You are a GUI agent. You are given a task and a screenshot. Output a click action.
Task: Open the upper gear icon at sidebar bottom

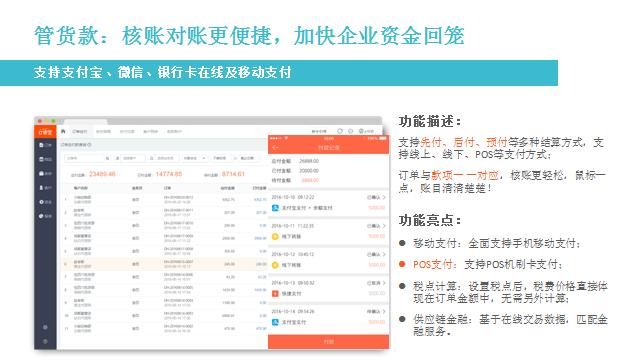coord(45,327)
